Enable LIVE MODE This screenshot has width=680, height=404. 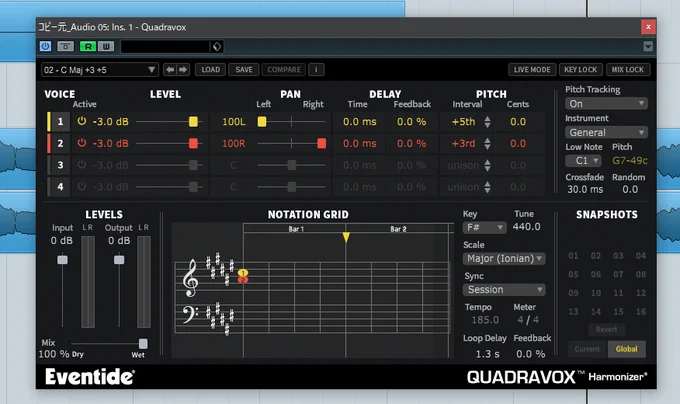click(532, 69)
